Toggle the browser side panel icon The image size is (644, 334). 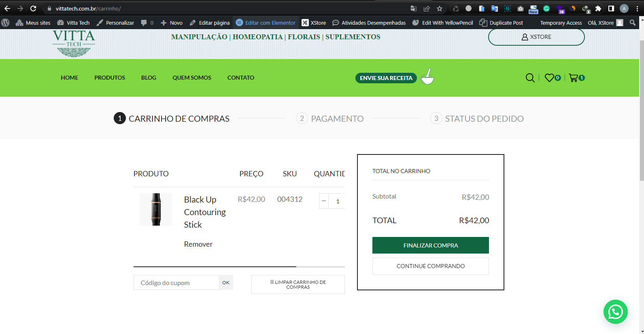click(611, 8)
